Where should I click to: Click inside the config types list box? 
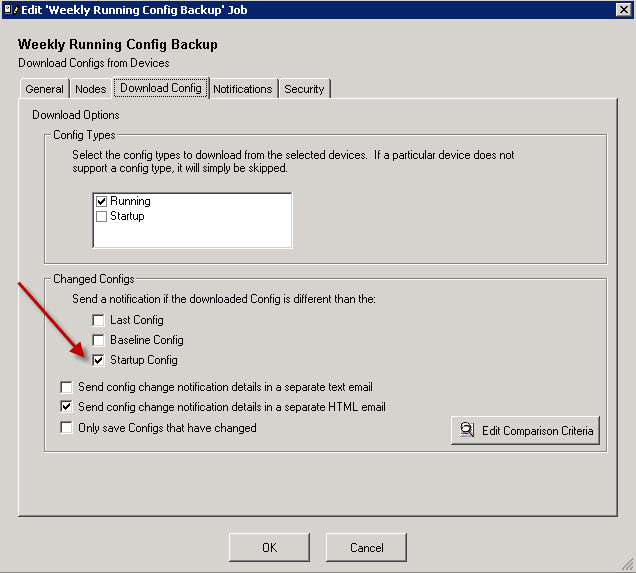pos(192,220)
